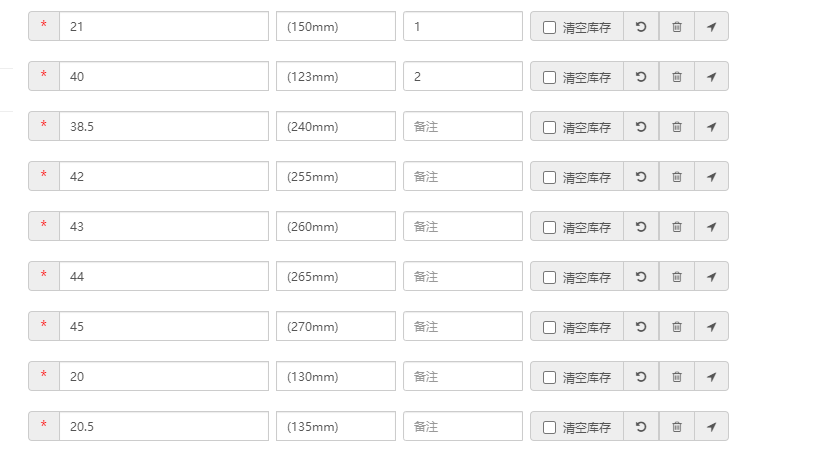The width and height of the screenshot is (824, 451).
Task: Click the trash icon in the 21 row
Action: 677,27
